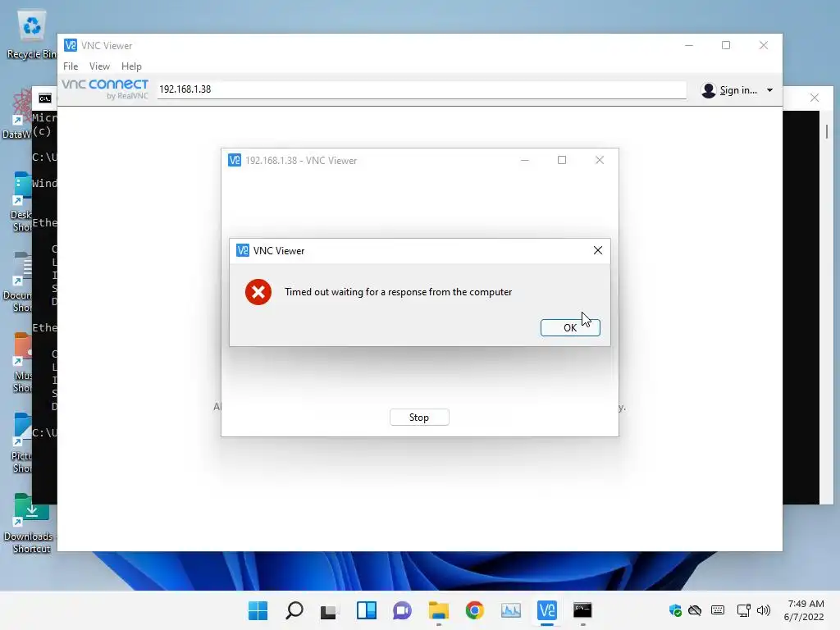Open Task View from the taskbar

click(x=328, y=610)
